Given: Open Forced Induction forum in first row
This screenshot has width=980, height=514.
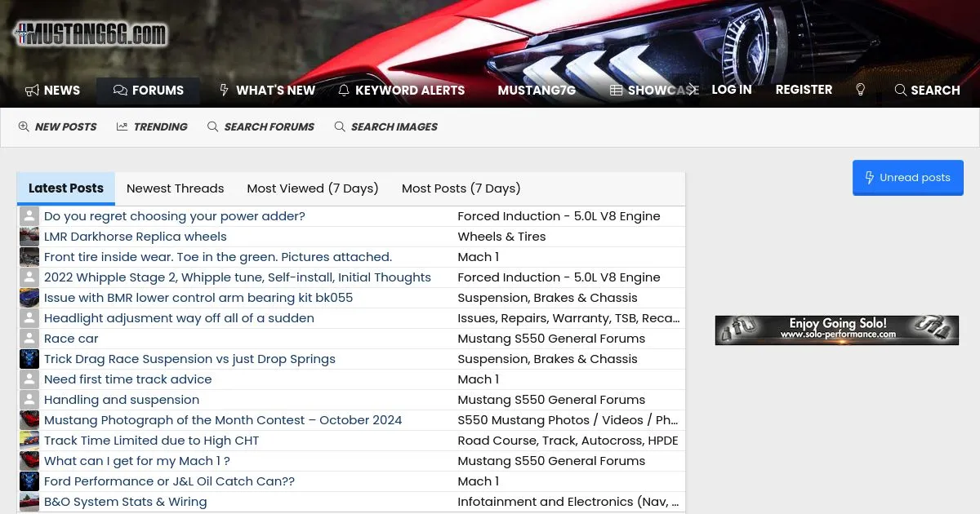Looking at the screenshot, I should click(559, 216).
